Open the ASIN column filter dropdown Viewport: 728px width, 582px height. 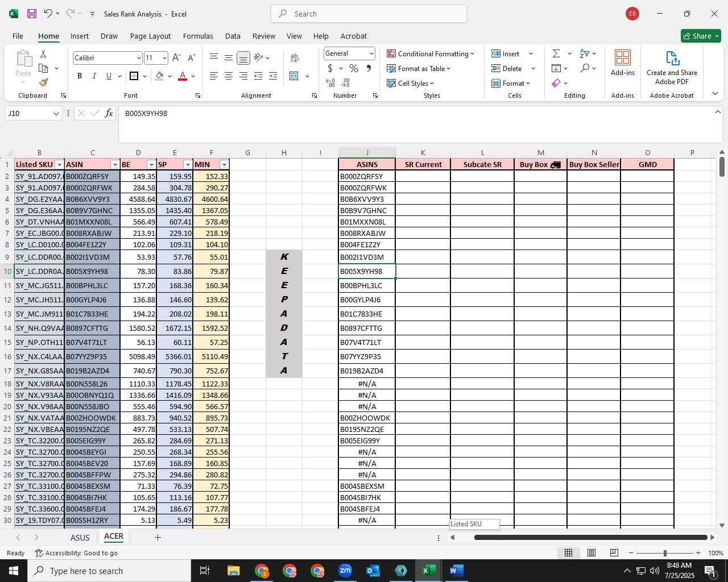coord(115,165)
